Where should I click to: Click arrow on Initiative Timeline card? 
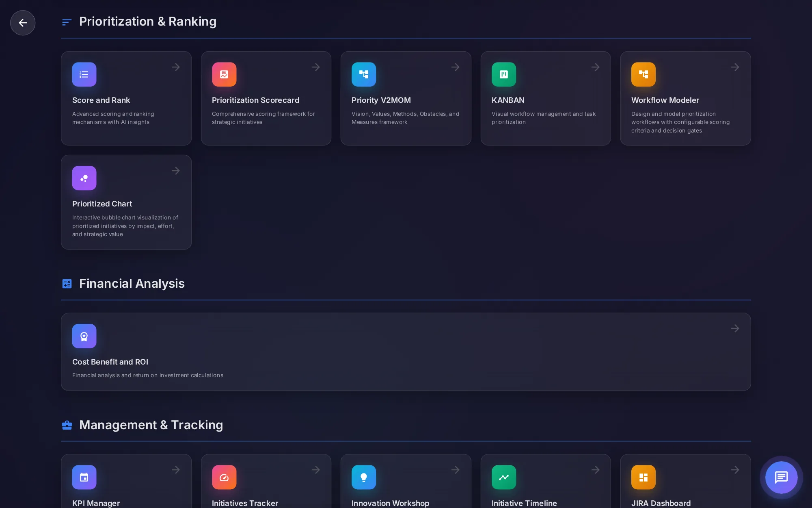click(596, 470)
